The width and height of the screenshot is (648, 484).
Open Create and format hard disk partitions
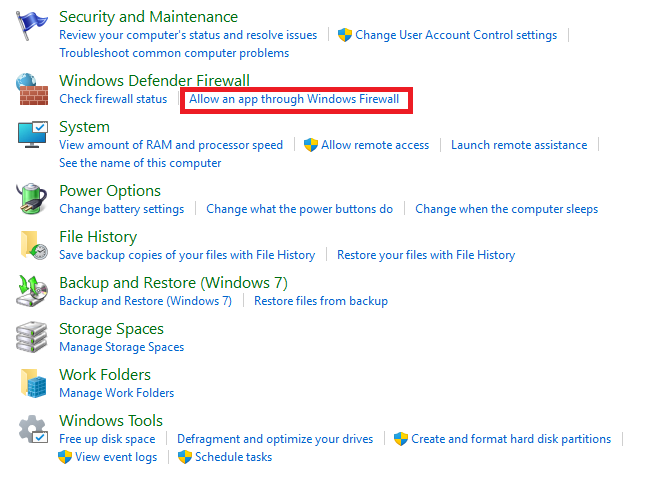click(511, 439)
